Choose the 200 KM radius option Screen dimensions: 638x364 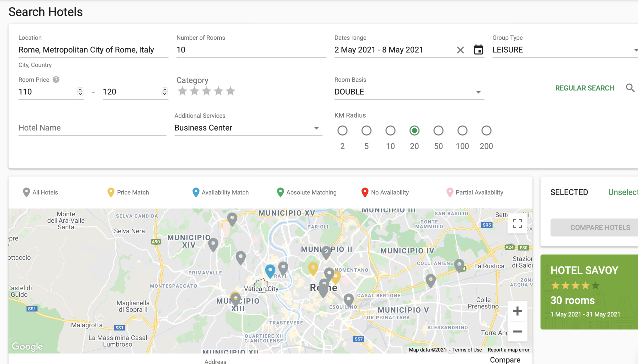pyautogui.click(x=486, y=130)
